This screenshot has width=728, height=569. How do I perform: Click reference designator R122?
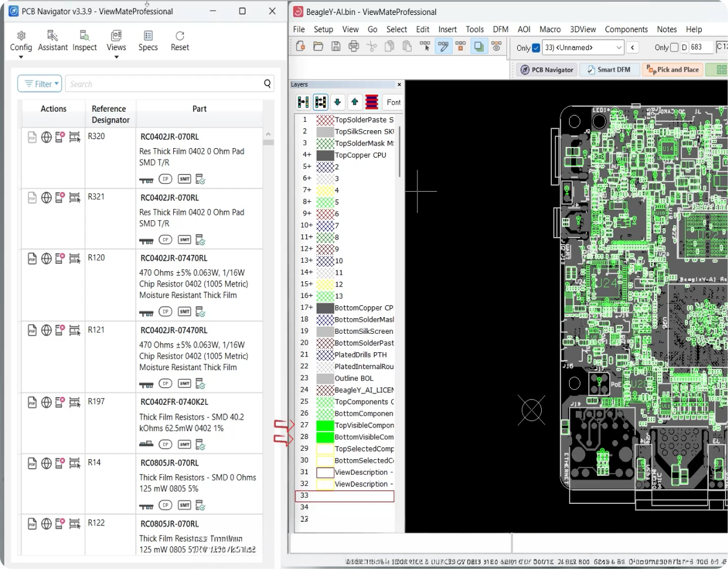(96, 523)
